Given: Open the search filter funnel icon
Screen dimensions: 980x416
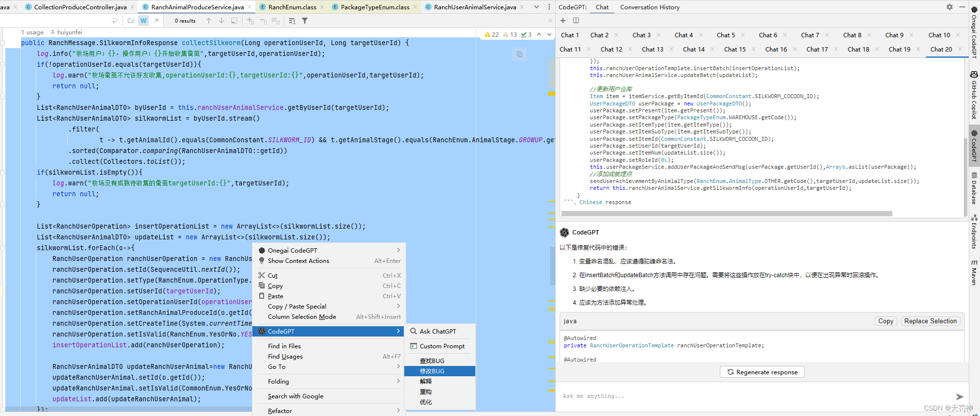Looking at the screenshot, I should [305, 21].
